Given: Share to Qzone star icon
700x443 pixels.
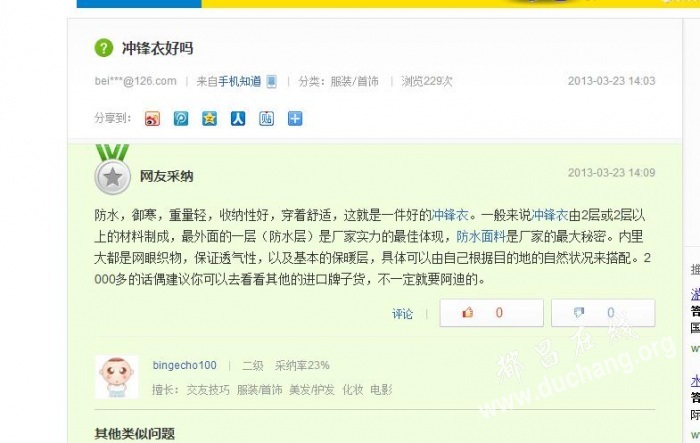Looking at the screenshot, I should click(x=209, y=119).
